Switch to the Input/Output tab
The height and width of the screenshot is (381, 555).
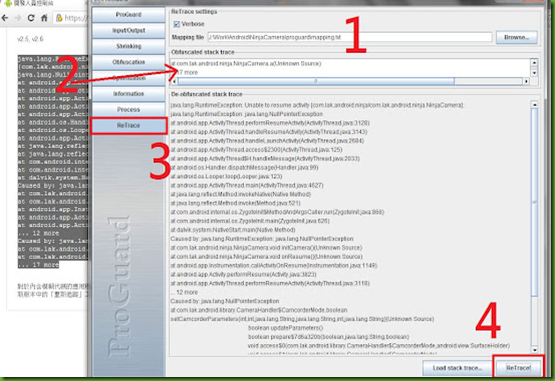tap(128, 30)
